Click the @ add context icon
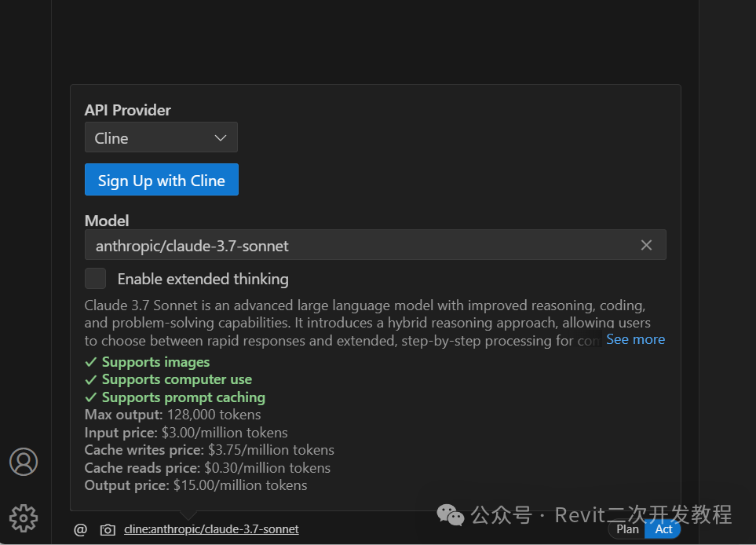This screenshot has width=756, height=545. (x=81, y=529)
